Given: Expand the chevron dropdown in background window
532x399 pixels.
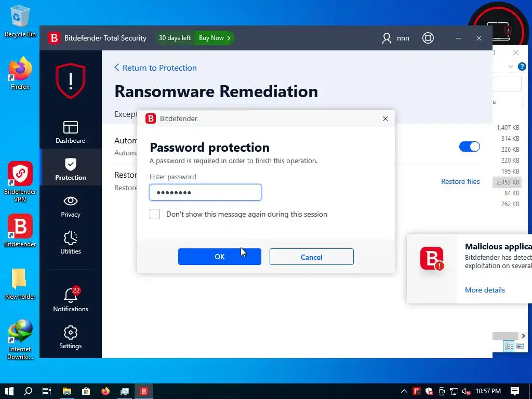Looking at the screenshot, I should 511,66.
